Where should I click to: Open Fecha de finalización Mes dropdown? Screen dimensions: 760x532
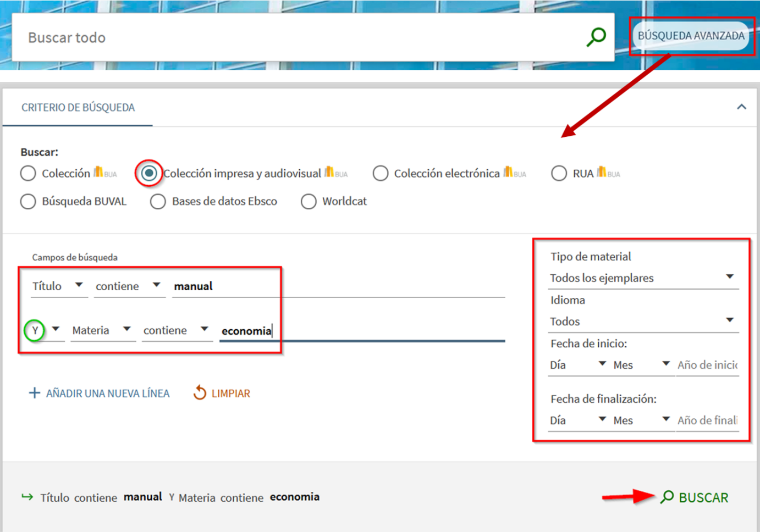(642, 420)
